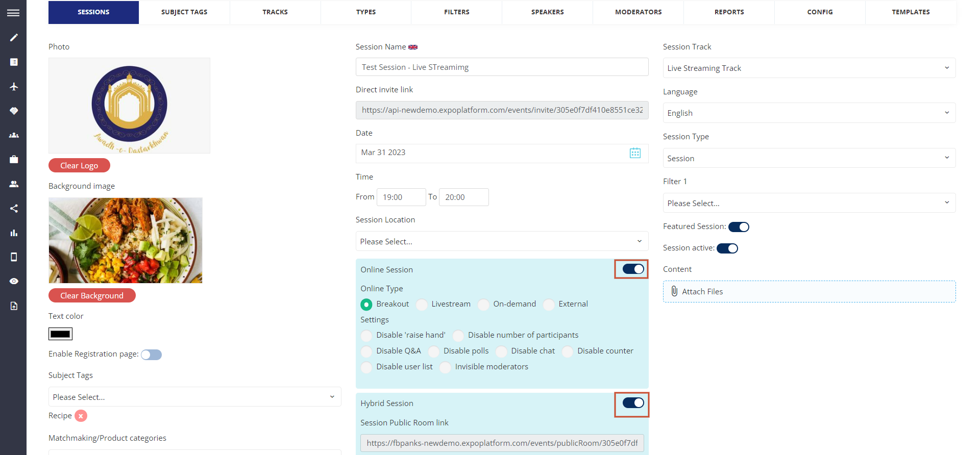Toggle the Hybrid Session switch
The image size is (980, 455).
tap(633, 403)
